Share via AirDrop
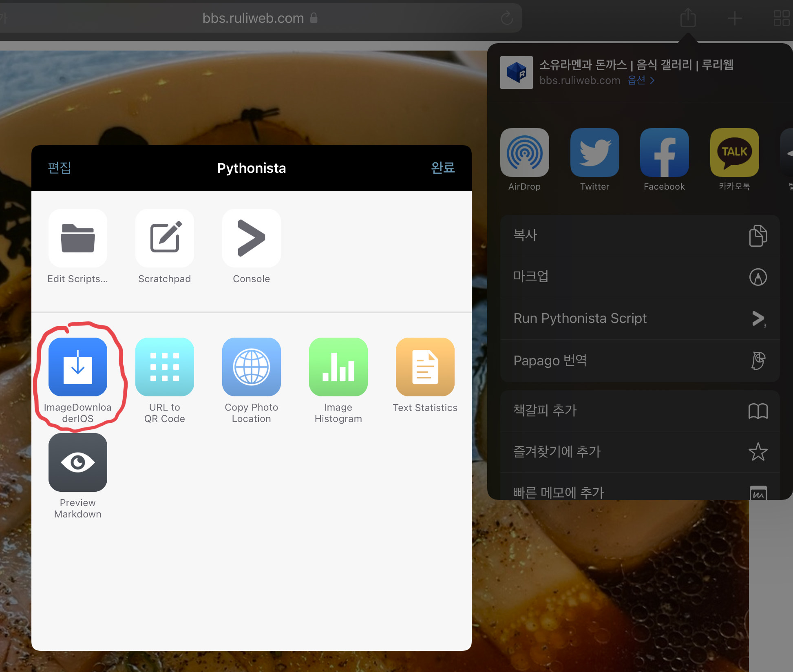This screenshot has width=793, height=672. 524,153
